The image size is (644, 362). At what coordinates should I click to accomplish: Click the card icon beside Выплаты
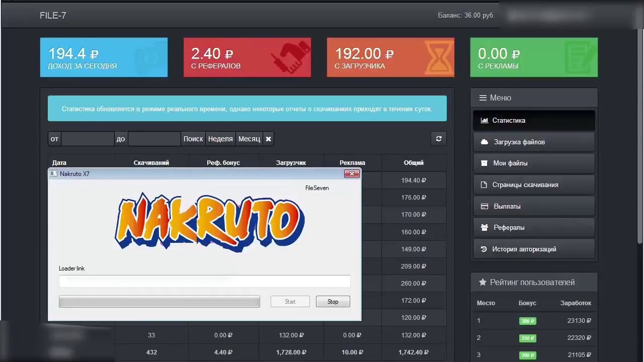point(485,206)
